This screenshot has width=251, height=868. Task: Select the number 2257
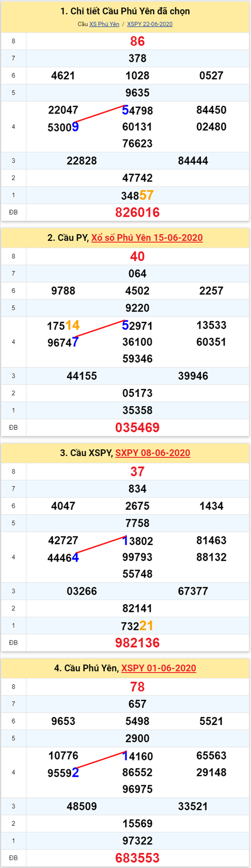click(211, 291)
